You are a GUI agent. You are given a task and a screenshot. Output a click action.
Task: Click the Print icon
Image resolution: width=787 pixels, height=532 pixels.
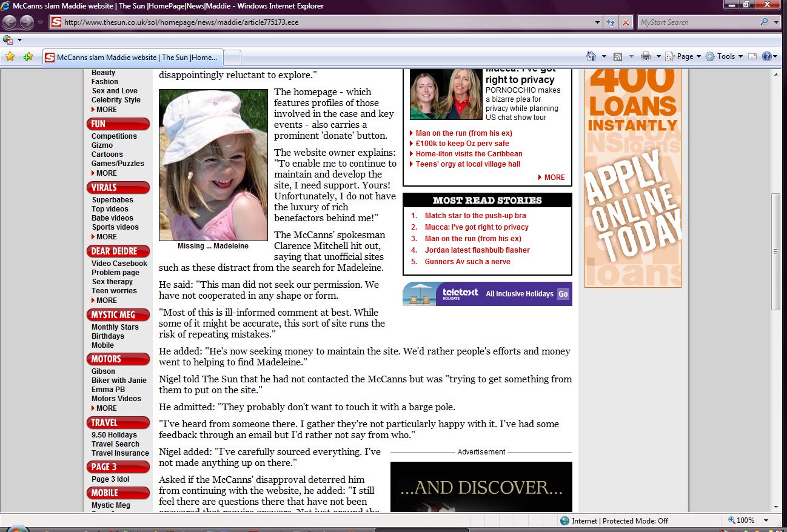tap(645, 56)
